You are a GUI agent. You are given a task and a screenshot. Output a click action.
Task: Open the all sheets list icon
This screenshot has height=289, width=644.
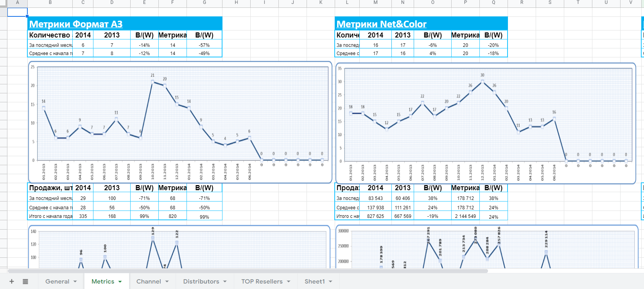(25, 282)
